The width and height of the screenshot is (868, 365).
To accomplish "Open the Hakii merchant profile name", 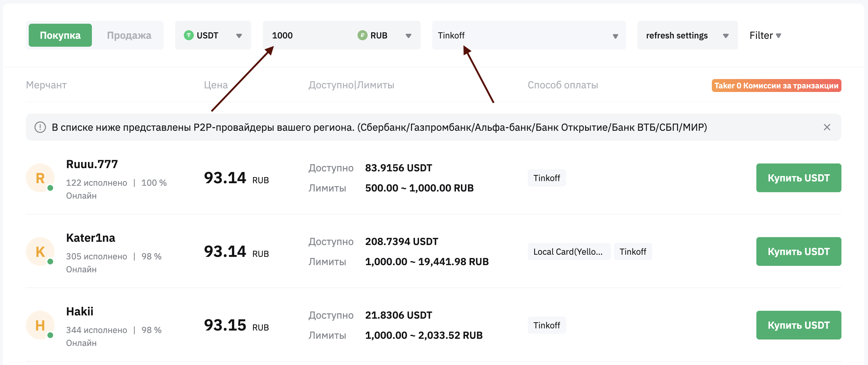I will pos(80,311).
